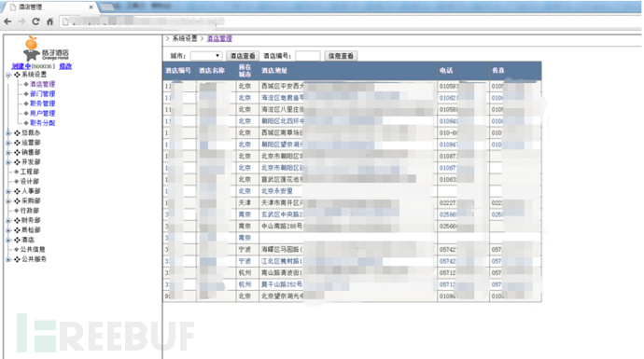Focus the 酒店编号 input field

tap(308, 56)
